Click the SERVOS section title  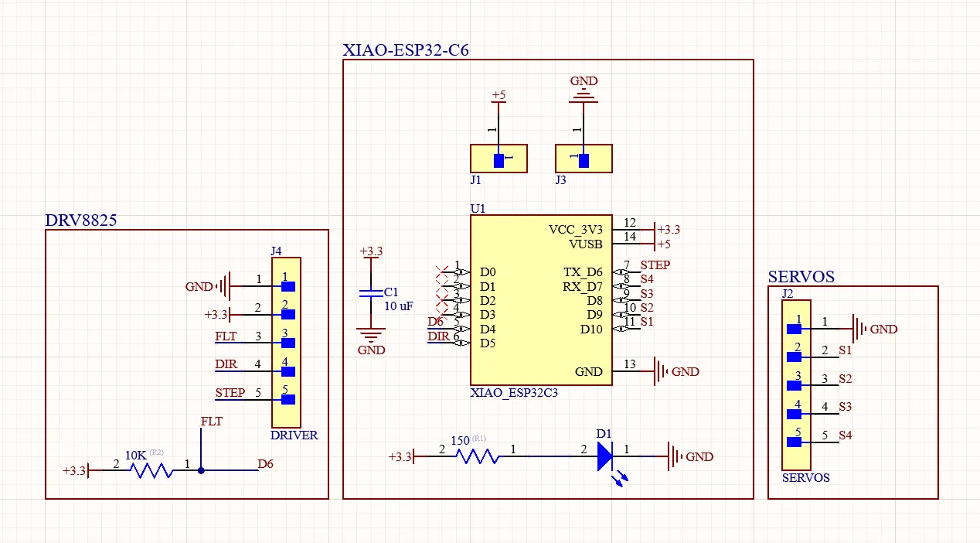pos(801,277)
